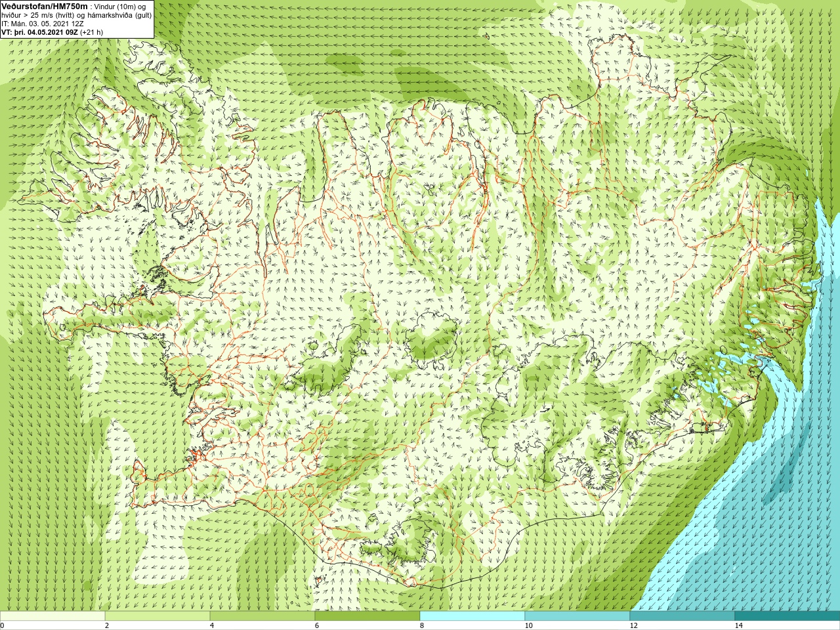Click the 'VT: þri. 04.05.2021 09Z (+21 h)' line
The width and height of the screenshot is (840, 630).
pos(52,31)
